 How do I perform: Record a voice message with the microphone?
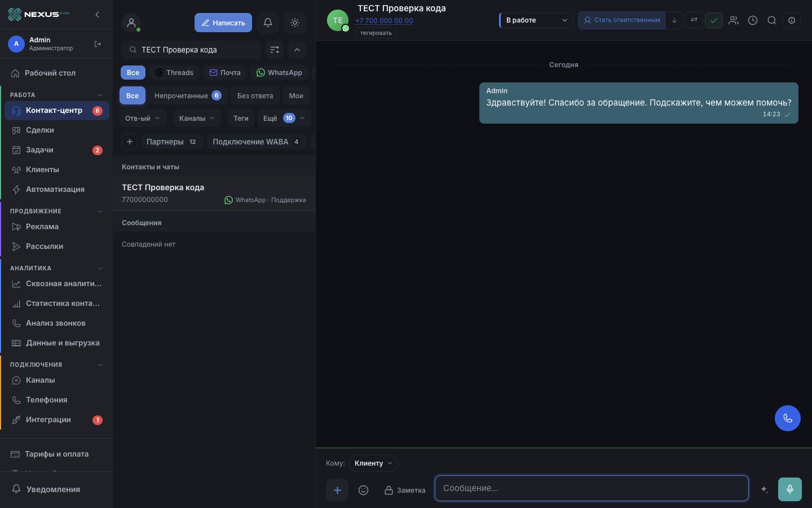(x=790, y=489)
